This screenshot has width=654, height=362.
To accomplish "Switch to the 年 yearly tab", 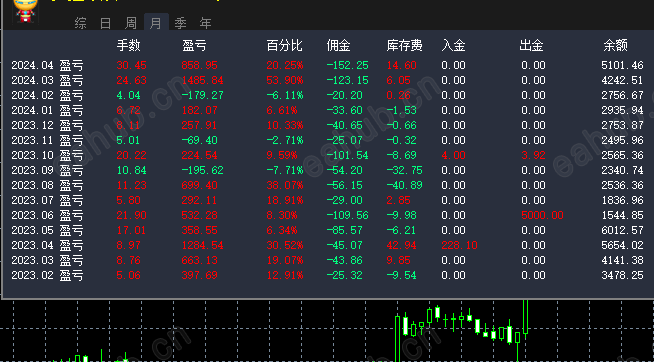I will (x=205, y=23).
